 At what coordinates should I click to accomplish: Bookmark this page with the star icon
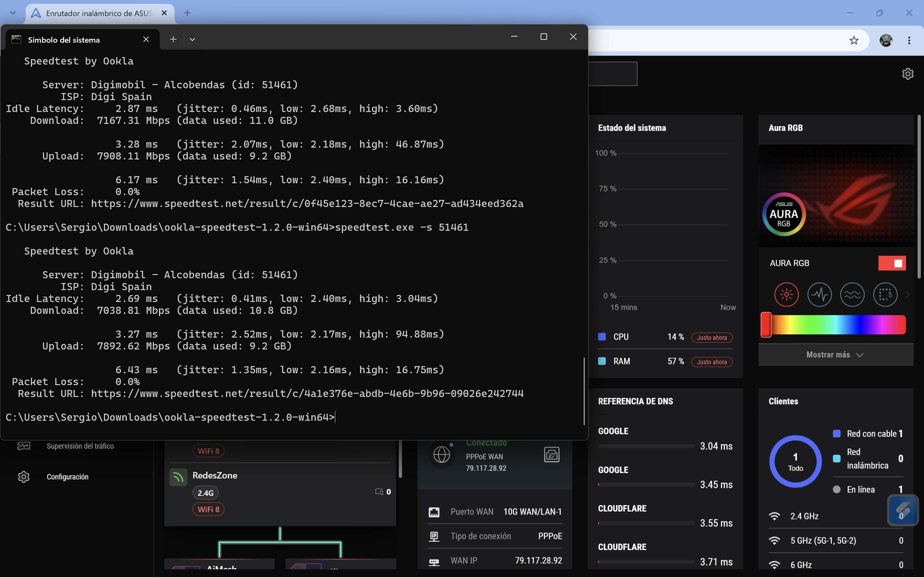854,40
